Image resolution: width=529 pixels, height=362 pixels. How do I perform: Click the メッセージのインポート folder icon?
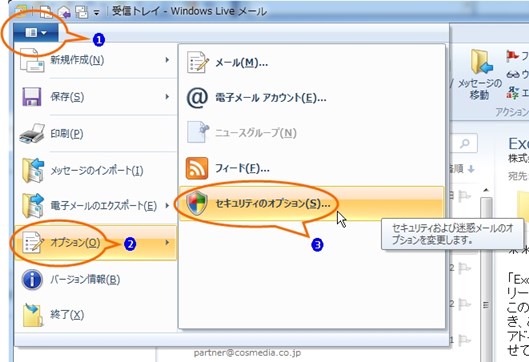point(33,170)
